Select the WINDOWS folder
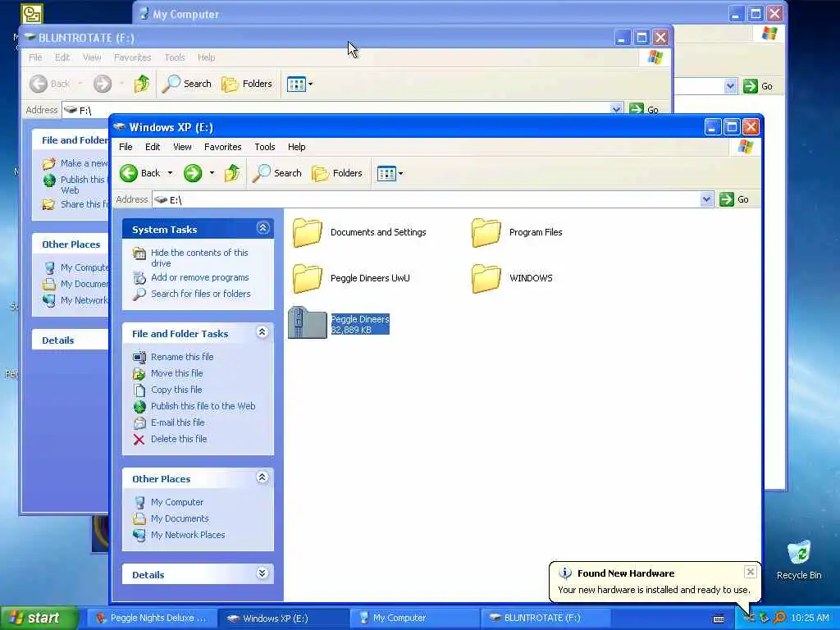840x630 pixels. coord(512,278)
